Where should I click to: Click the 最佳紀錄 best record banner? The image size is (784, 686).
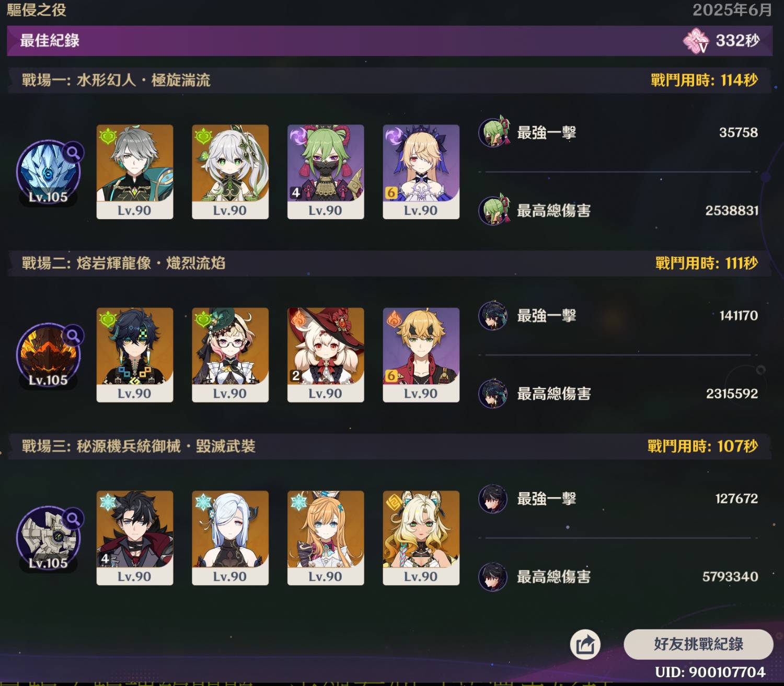(x=389, y=40)
